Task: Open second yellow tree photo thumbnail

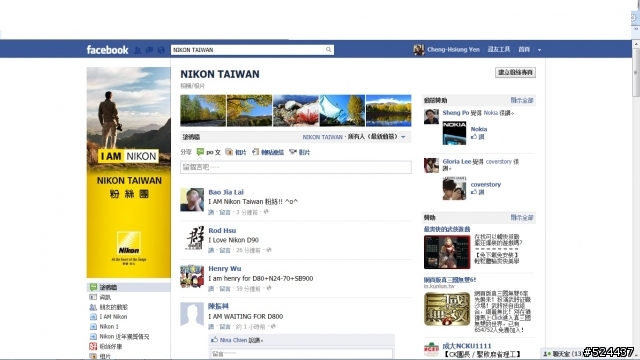Action: 249,111
